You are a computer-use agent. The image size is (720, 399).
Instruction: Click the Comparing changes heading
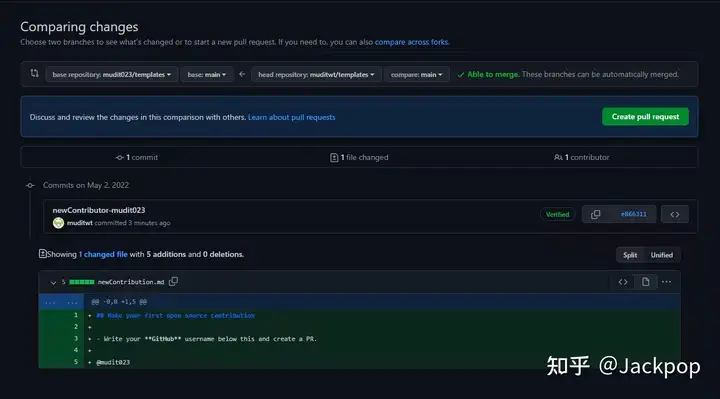coord(79,27)
